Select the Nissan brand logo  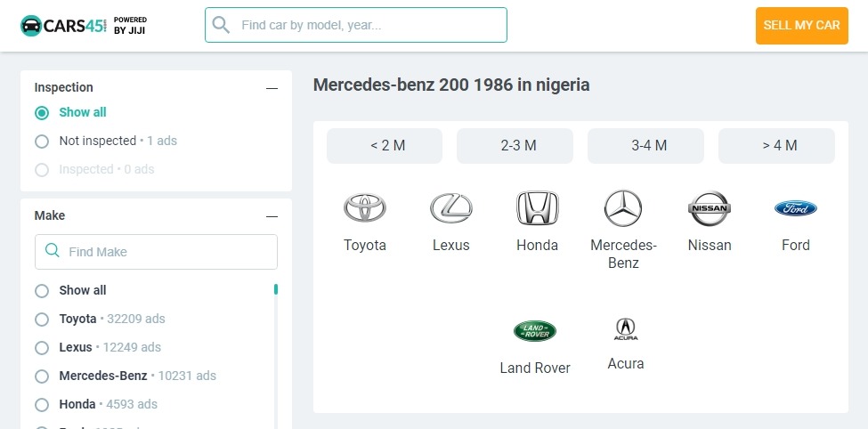coord(710,208)
